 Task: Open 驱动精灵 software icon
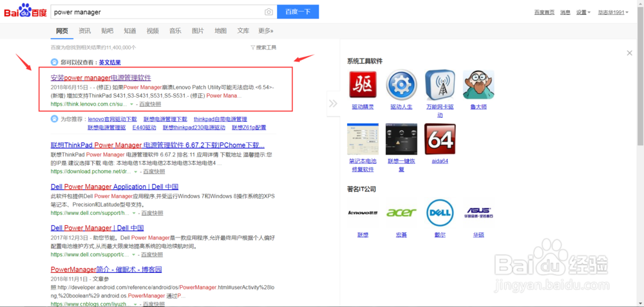point(363,84)
